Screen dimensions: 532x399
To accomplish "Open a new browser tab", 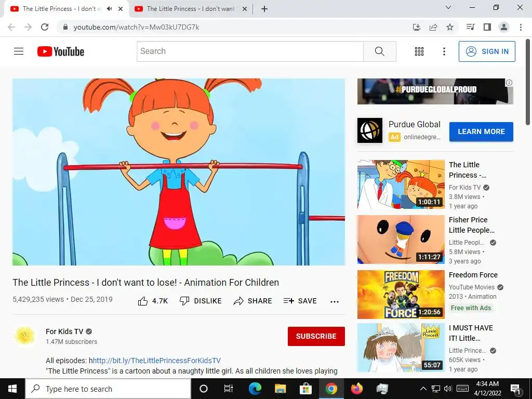I will [x=264, y=9].
